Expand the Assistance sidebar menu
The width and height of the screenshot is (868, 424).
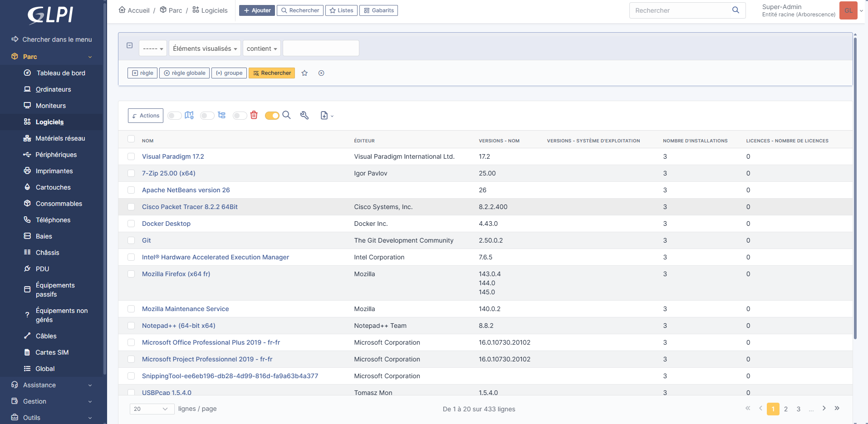click(x=52, y=385)
